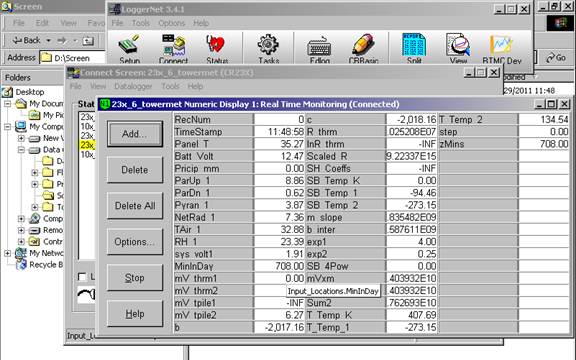576x360 pixels.
Task: Click the Numeric Display window title icon
Action: [x=105, y=104]
